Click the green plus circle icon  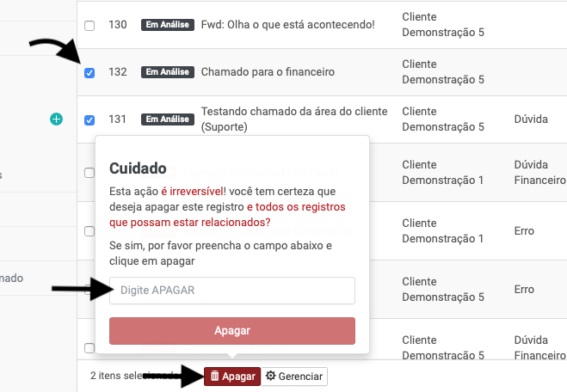point(56,119)
